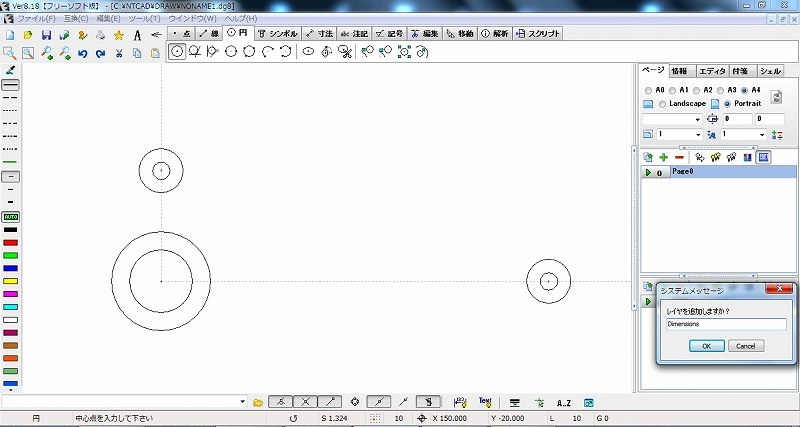Pick the yellow color swatch in left palette
Image resolution: width=800 pixels, height=427 pixels.
10,281
